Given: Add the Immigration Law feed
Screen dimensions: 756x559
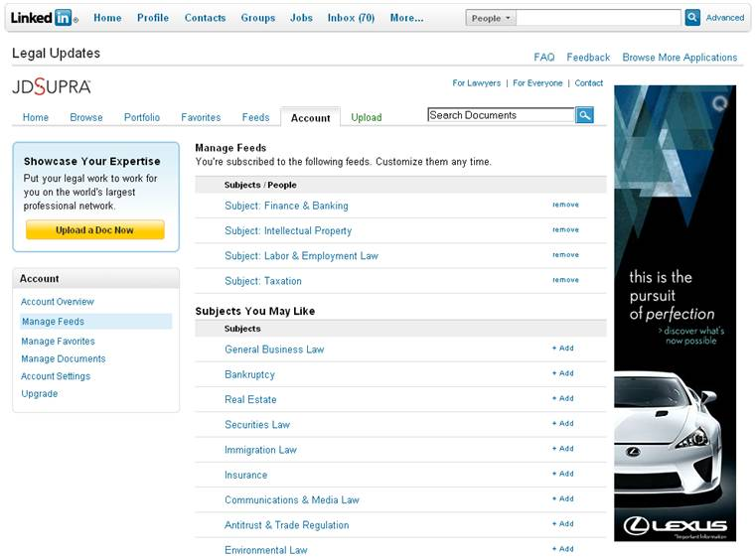Looking at the screenshot, I should pyautogui.click(x=562, y=448).
